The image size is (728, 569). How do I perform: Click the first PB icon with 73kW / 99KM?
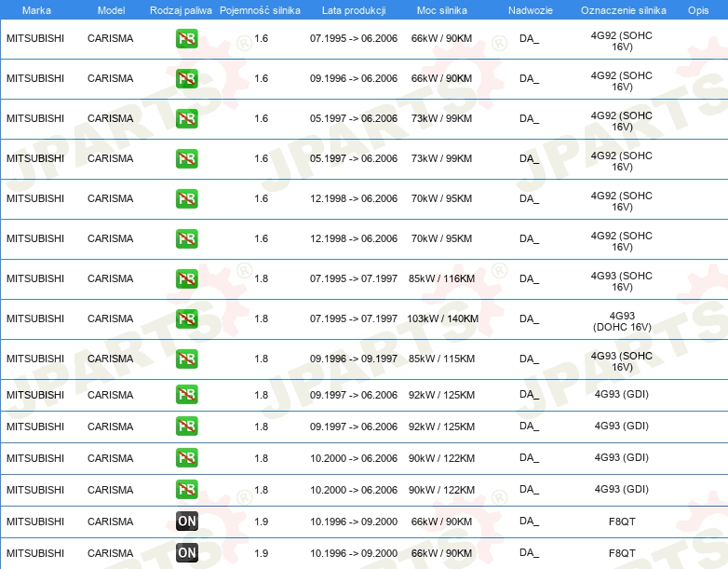(187, 119)
